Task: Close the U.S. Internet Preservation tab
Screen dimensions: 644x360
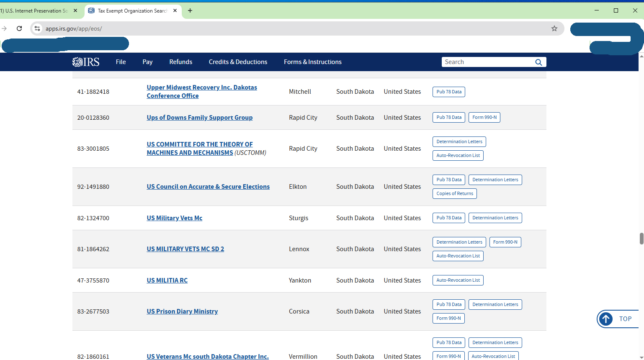Action: click(75, 10)
